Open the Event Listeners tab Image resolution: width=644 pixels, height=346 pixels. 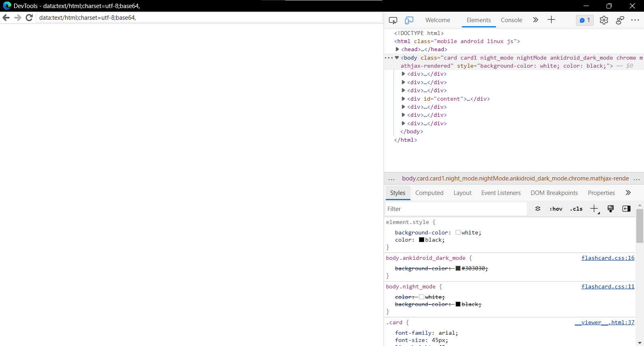pos(501,193)
